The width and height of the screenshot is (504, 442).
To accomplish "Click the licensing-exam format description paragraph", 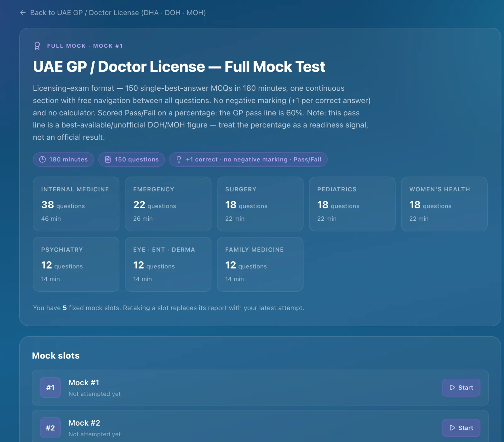I will 202,113.
